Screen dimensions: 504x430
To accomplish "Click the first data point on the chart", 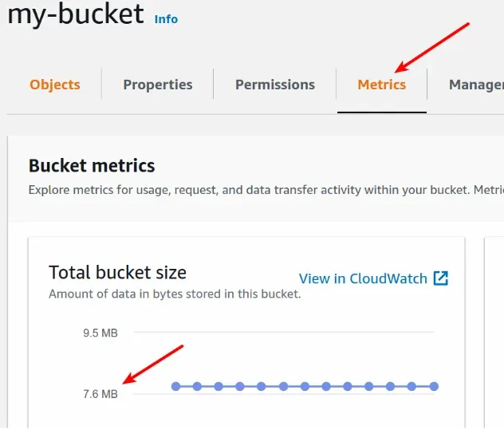I will [175, 386].
